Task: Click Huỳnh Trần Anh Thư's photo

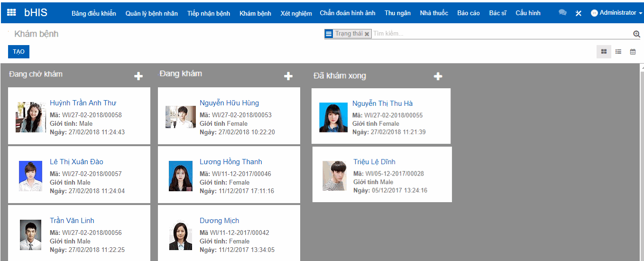Action: point(31,117)
